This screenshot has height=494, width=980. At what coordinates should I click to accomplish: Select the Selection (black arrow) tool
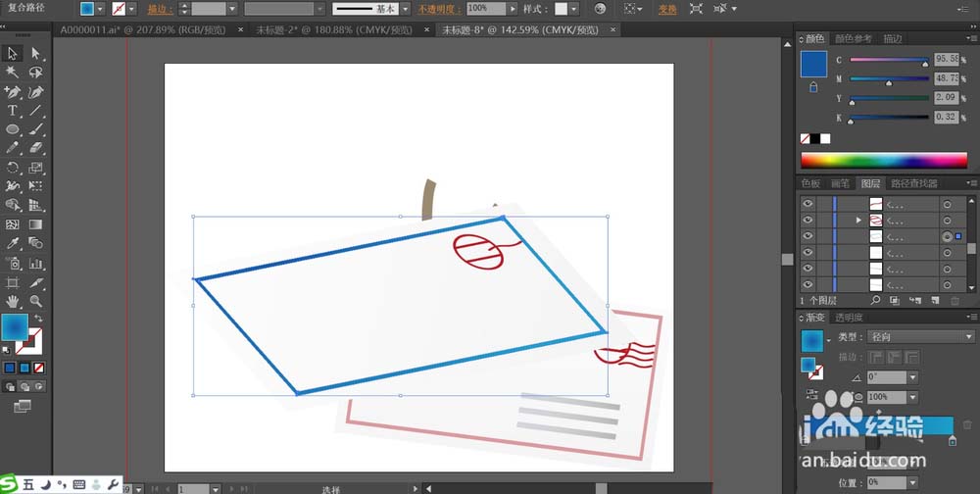pyautogui.click(x=13, y=54)
